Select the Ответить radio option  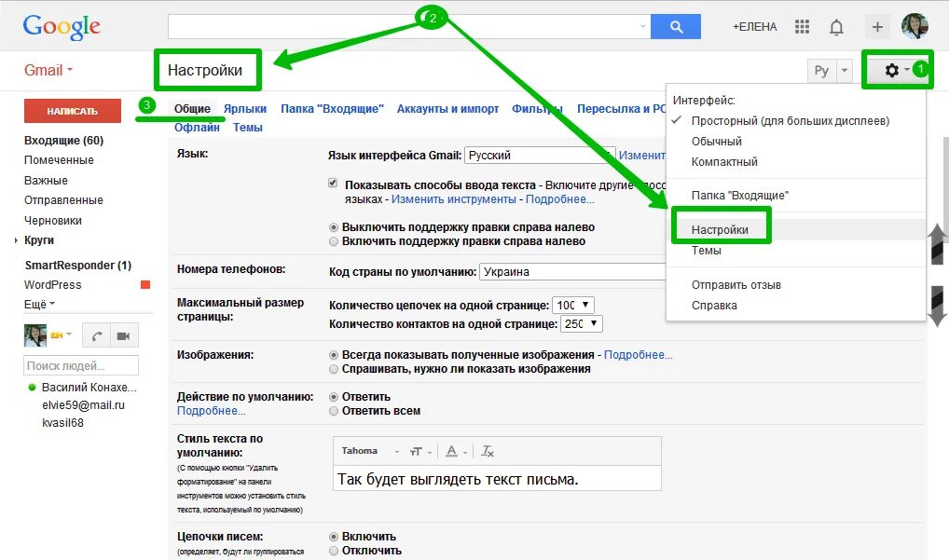pos(334,397)
